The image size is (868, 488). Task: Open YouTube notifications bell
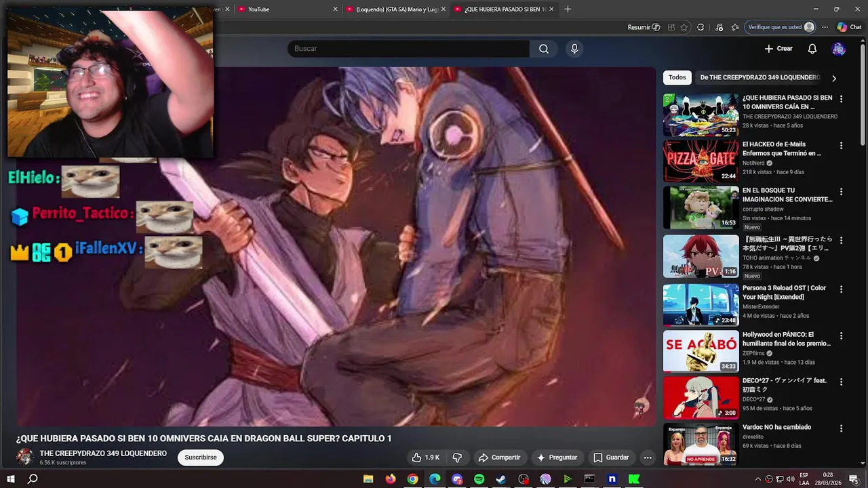point(812,49)
